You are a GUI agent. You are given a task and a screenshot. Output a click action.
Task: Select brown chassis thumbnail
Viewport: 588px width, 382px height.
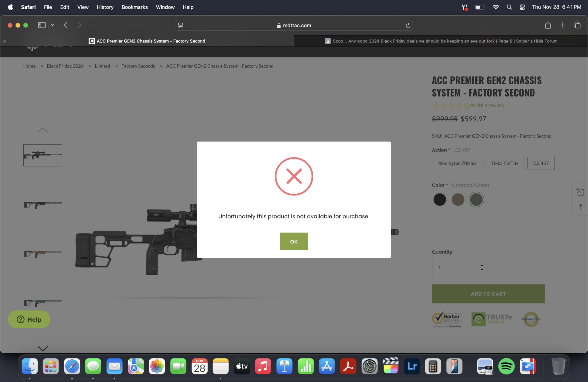pyautogui.click(x=42, y=254)
